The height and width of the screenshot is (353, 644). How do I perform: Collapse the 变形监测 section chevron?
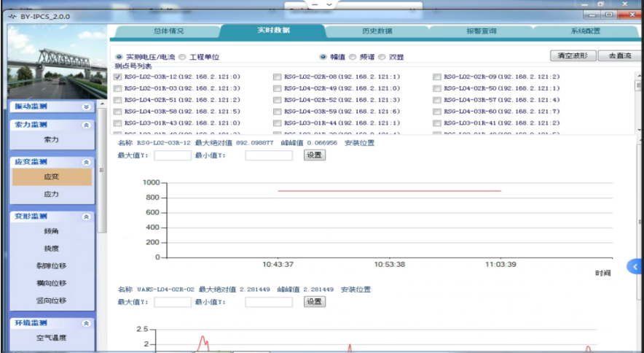click(x=86, y=217)
